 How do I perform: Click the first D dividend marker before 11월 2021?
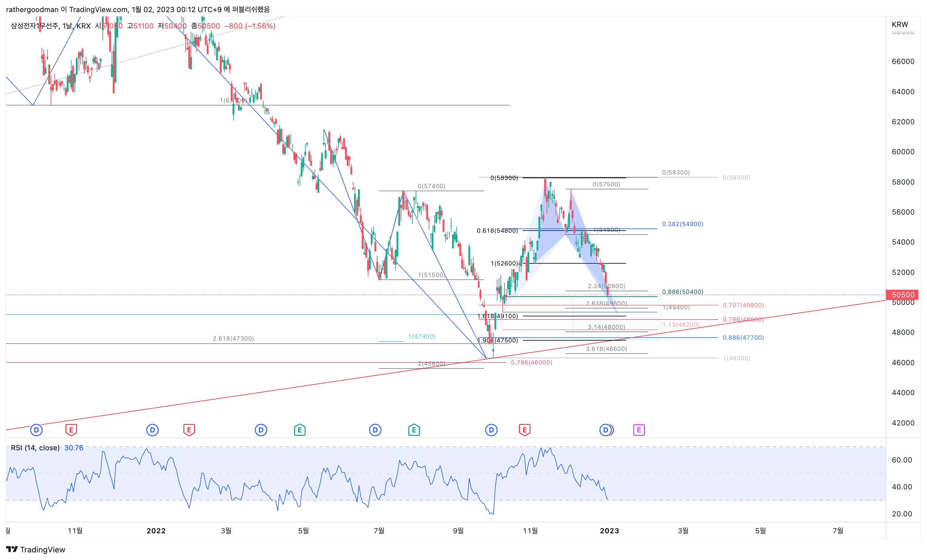click(36, 430)
